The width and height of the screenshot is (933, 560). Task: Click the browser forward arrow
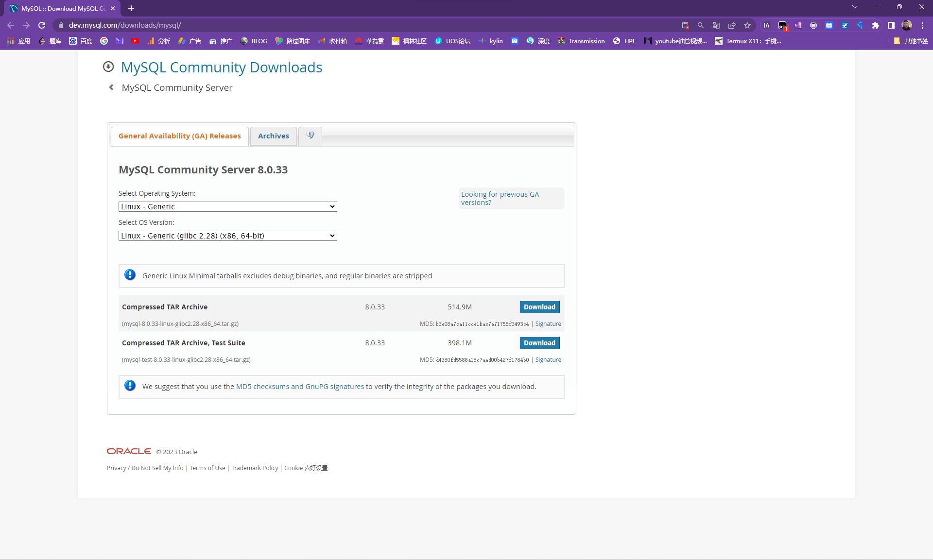26,25
